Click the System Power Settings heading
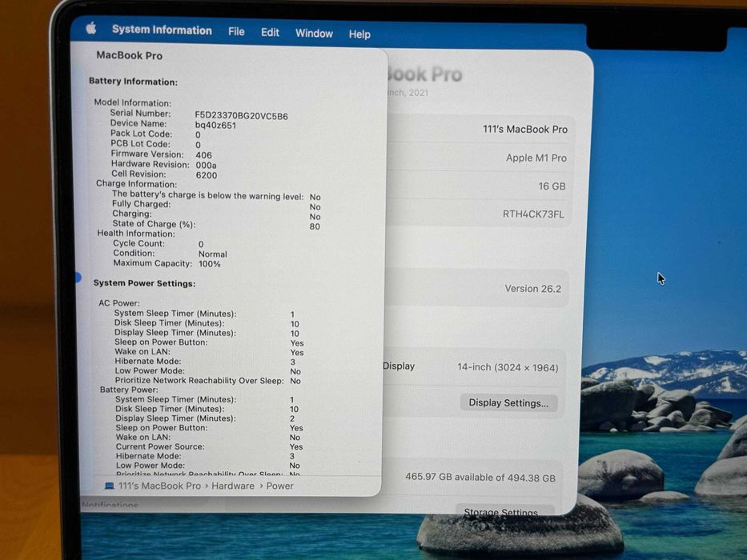The width and height of the screenshot is (747, 560). pos(144,283)
